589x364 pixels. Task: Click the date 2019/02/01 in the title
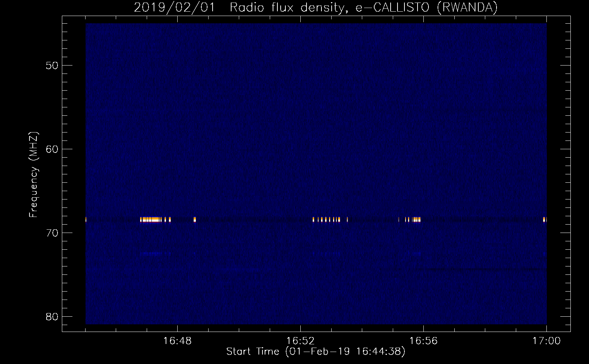tap(175, 7)
